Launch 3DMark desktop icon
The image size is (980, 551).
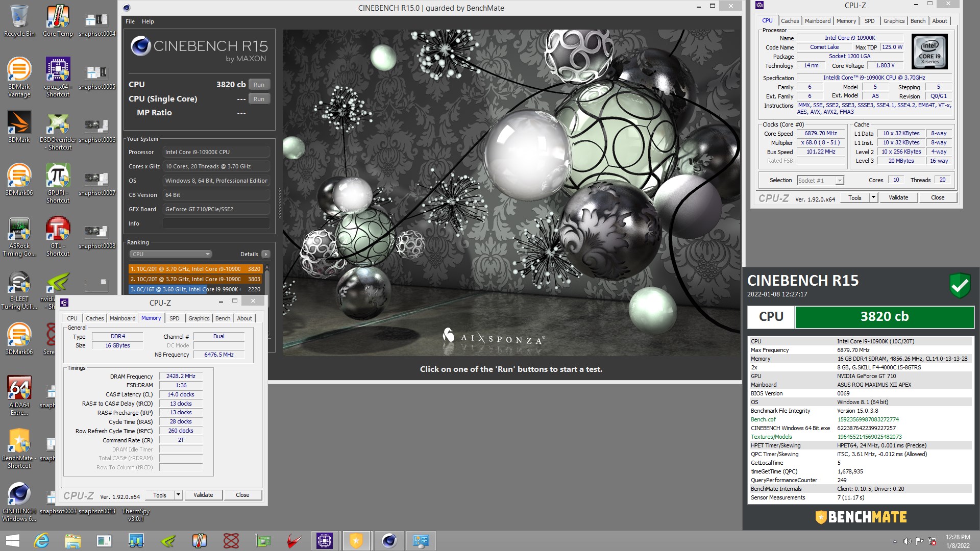pos(19,127)
